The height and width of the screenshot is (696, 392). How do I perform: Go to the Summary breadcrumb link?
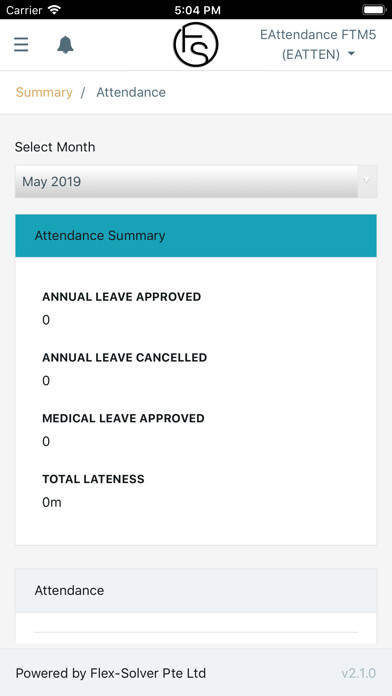(44, 92)
